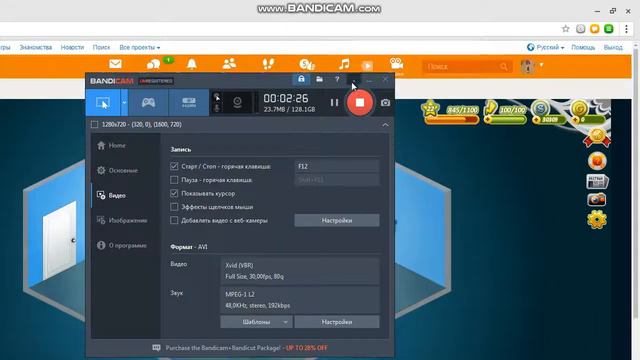Enable Добавлять видео с веб-камеры checkbox
The width and height of the screenshot is (640, 360).
pos(174,220)
